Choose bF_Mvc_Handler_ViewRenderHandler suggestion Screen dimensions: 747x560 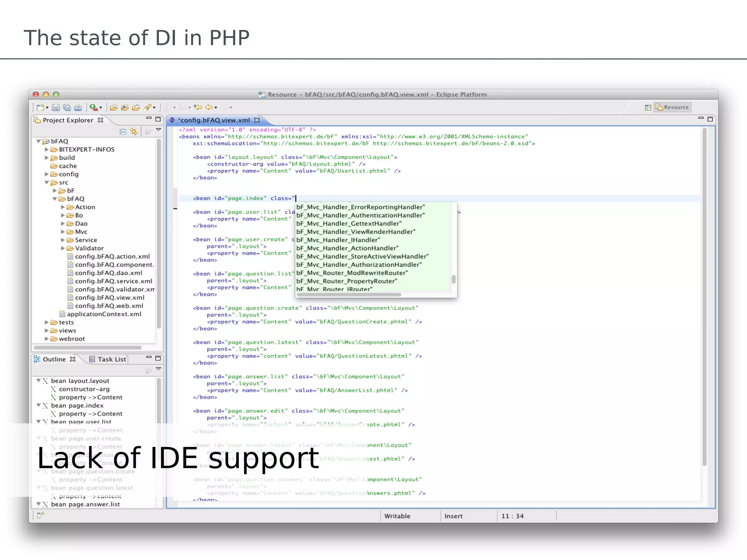(356, 232)
